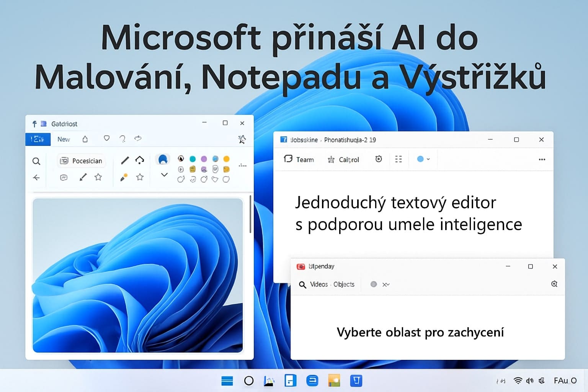This screenshot has width=588, height=392.
Task: Click the timer icon in the Notepad toolbar
Action: point(378,159)
